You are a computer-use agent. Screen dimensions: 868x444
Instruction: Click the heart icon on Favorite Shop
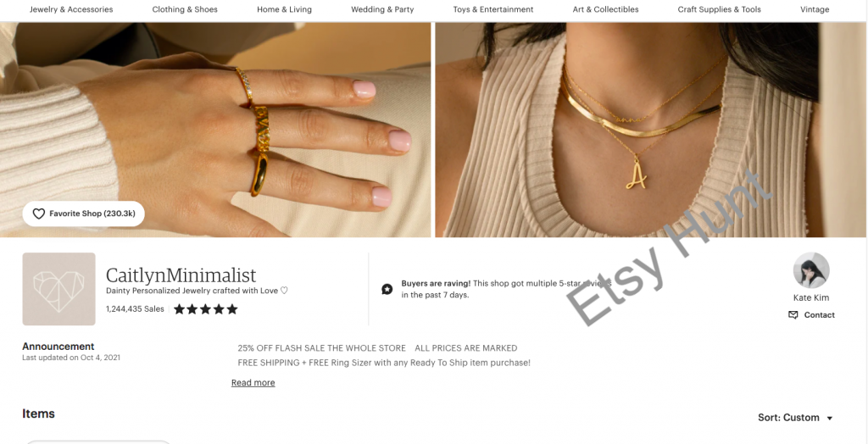click(x=38, y=214)
